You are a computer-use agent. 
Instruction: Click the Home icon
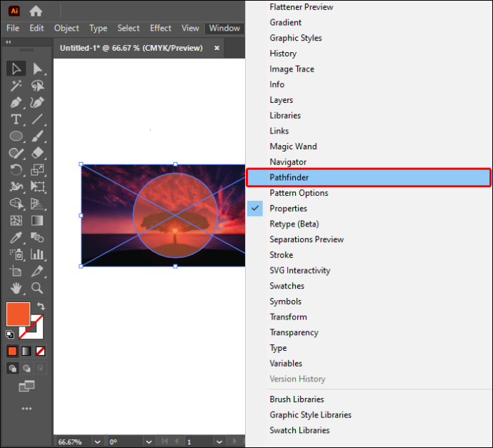[36, 11]
